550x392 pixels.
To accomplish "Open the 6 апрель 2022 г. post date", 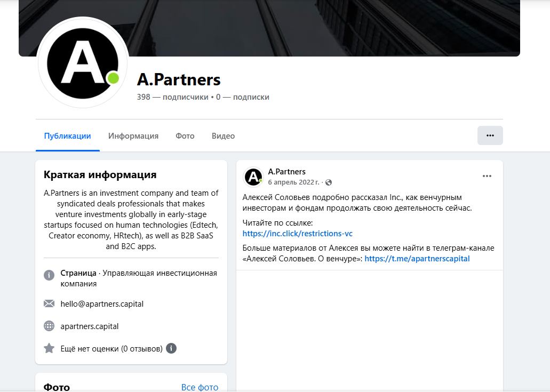I will click(293, 182).
